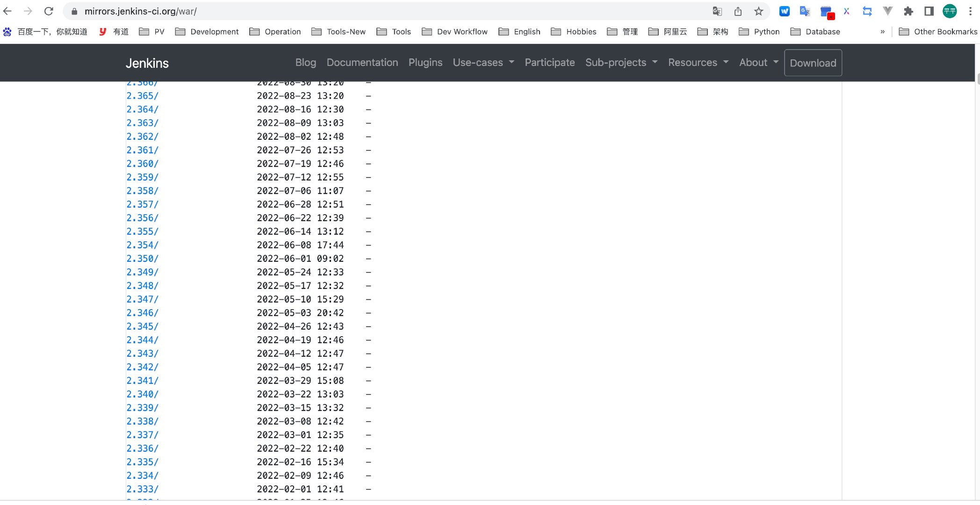Open Chrome's three-dot menu
The width and height of the screenshot is (980, 505).
tap(970, 11)
